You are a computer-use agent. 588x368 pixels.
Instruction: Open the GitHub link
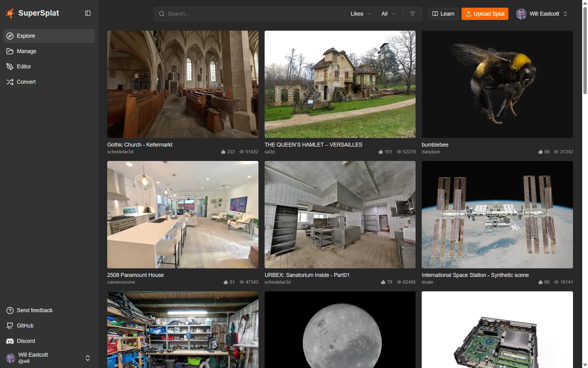(x=49, y=326)
